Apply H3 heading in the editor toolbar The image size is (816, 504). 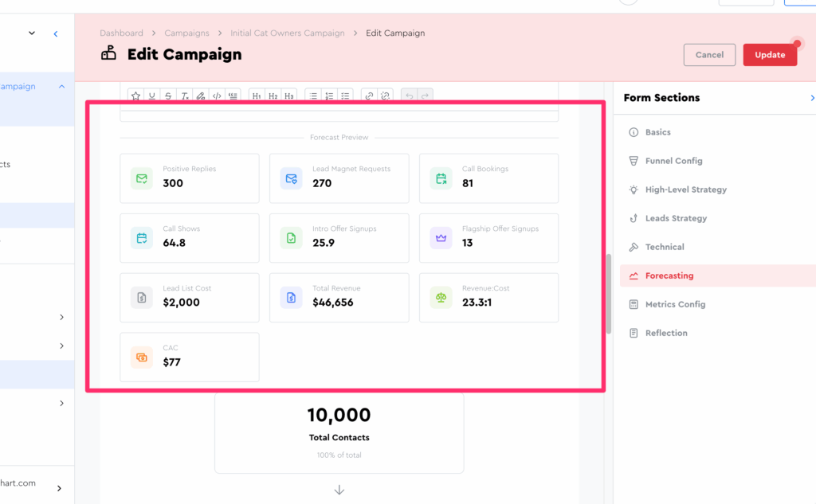click(289, 96)
